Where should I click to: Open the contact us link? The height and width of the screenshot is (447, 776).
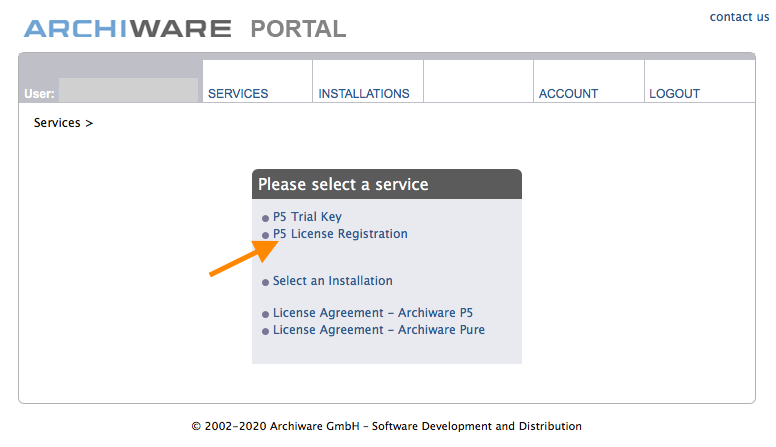coord(739,17)
